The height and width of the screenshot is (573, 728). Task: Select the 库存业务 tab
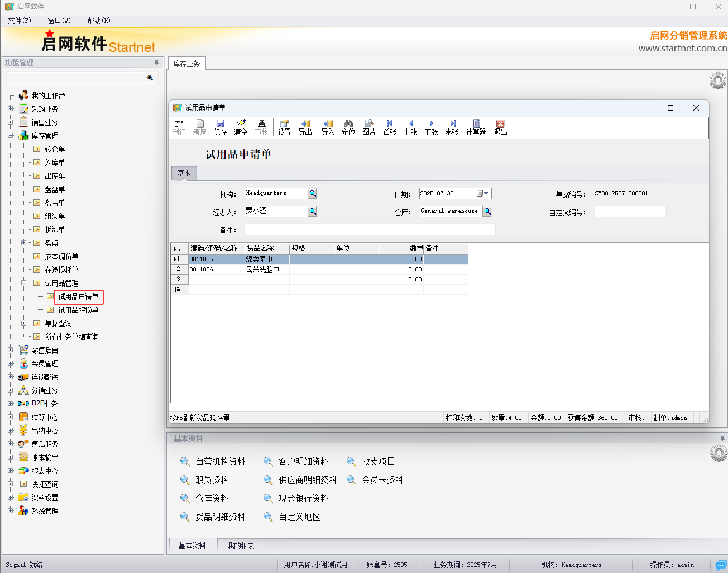(x=186, y=64)
